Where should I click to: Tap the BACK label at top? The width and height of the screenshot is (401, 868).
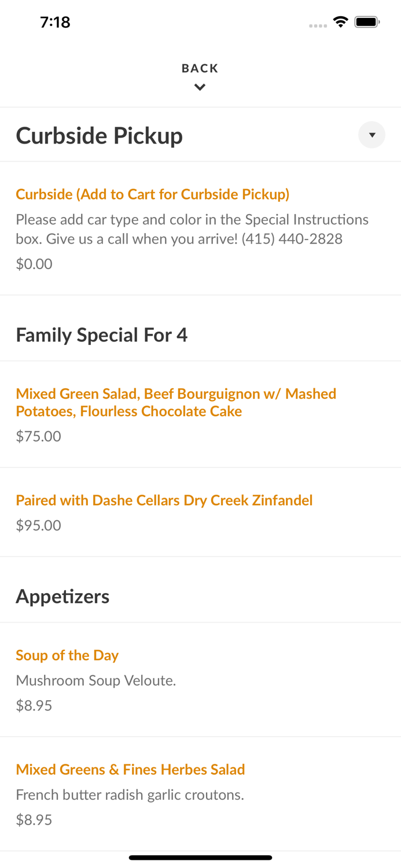point(200,68)
